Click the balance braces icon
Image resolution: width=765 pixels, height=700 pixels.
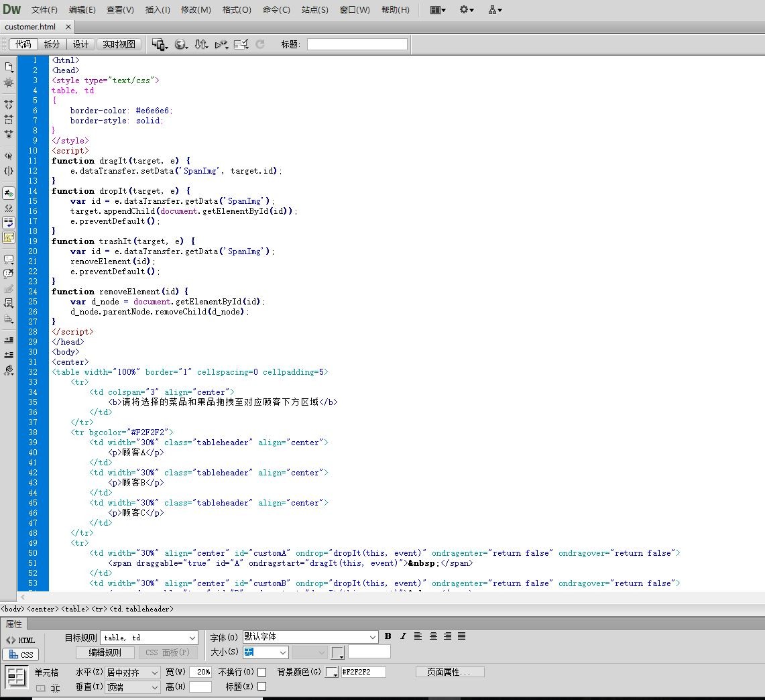[9, 171]
